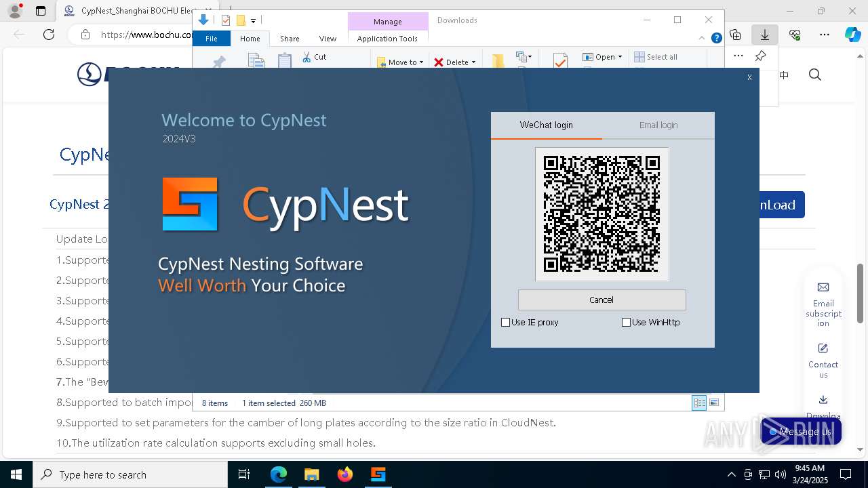Screen dimensions: 868x488
Task: Open the notification center icon
Action: click(846, 474)
